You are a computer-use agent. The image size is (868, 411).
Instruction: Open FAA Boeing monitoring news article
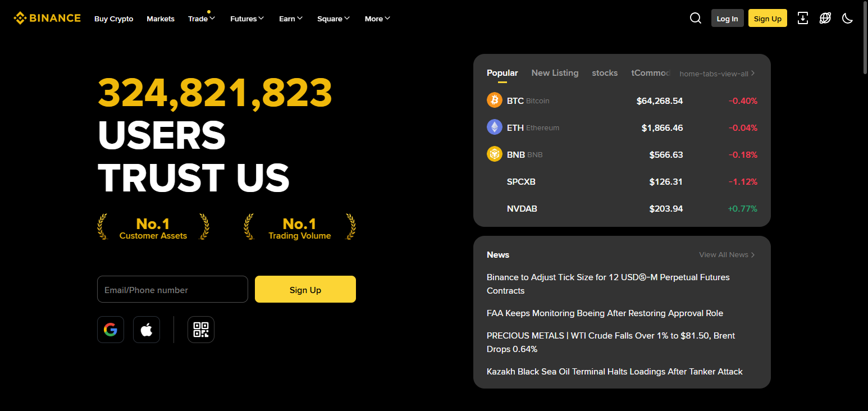click(605, 313)
